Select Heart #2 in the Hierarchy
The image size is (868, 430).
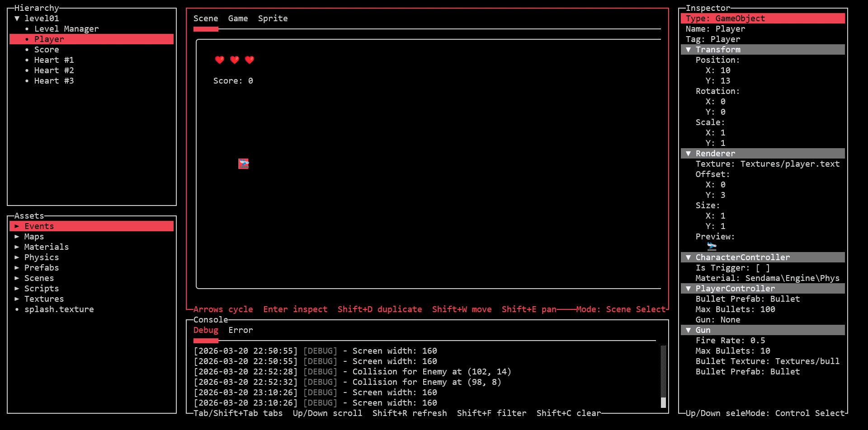point(54,70)
